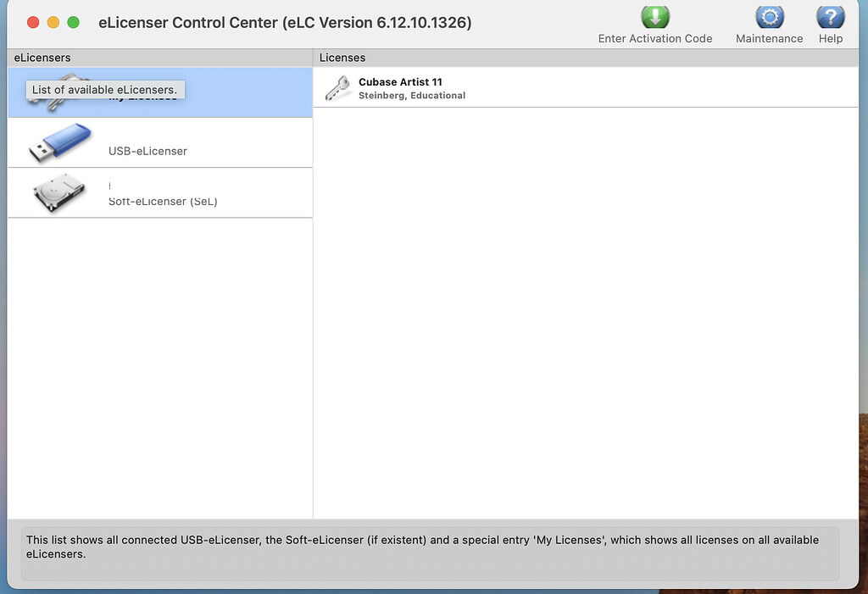
Task: Zoom the window with the green button
Action: coord(73,22)
